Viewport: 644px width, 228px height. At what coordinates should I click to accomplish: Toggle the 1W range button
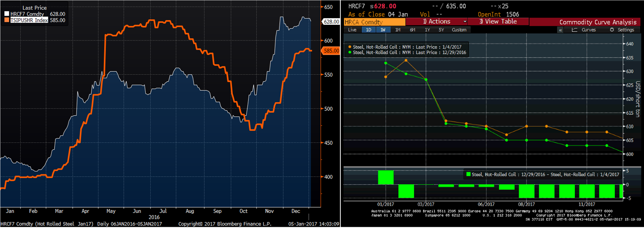(383, 30)
